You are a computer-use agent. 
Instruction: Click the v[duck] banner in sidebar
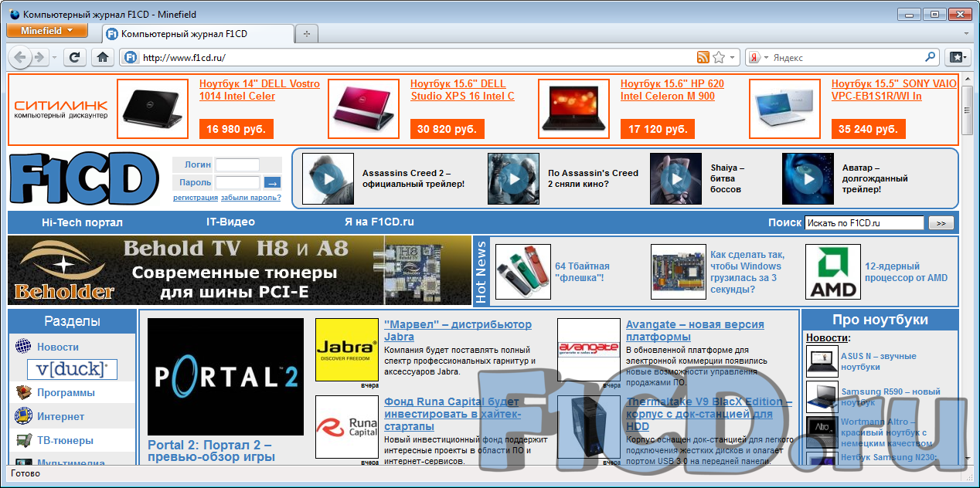coord(72,369)
